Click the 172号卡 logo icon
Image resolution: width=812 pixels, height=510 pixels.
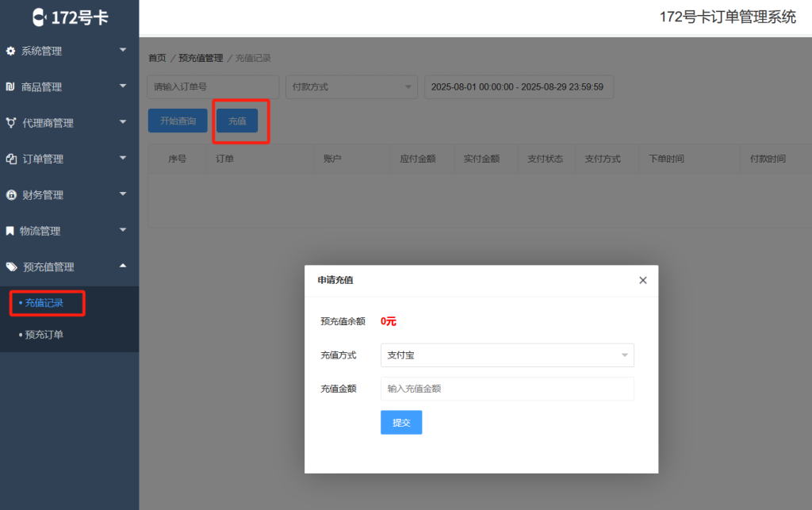click(40, 17)
